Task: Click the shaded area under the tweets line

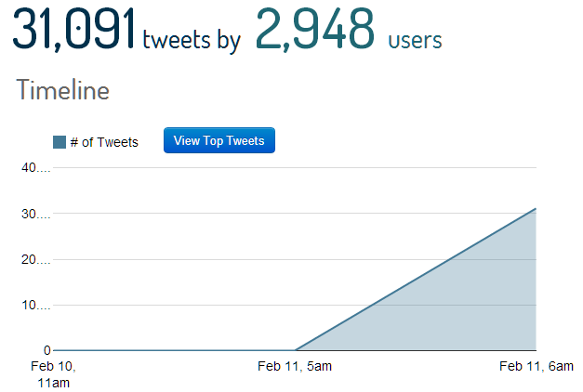Action: [x=465, y=308]
